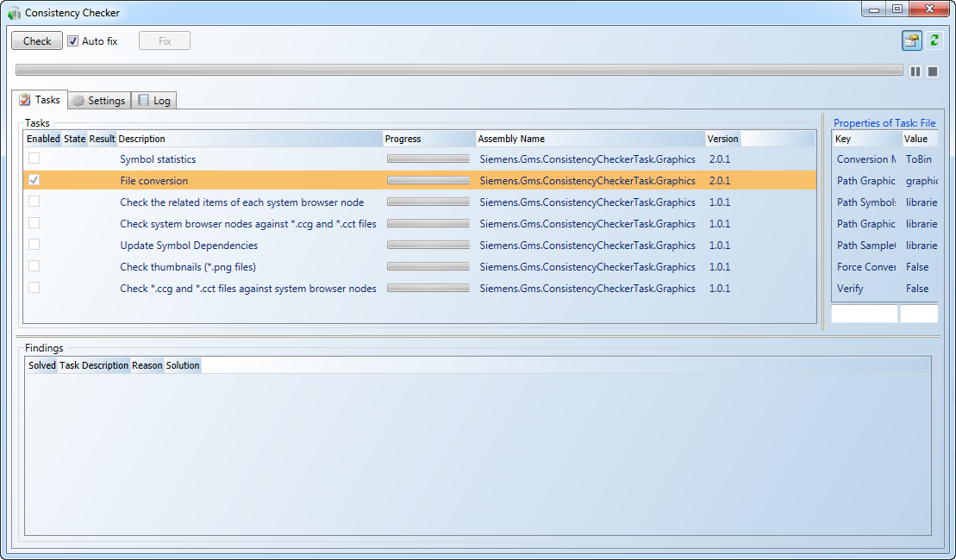Click the Consistency Checker title bar icon
Viewport: 956px width, 560px height.
(14, 13)
